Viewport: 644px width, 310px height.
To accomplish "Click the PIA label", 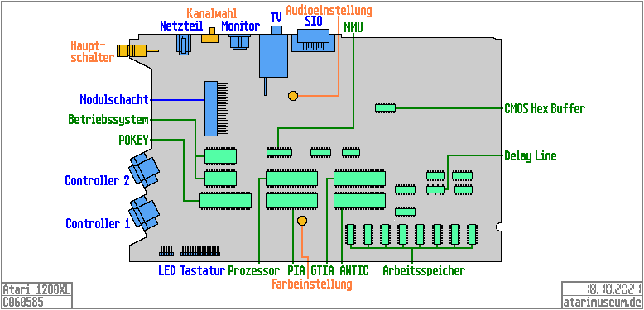I will (x=296, y=270).
